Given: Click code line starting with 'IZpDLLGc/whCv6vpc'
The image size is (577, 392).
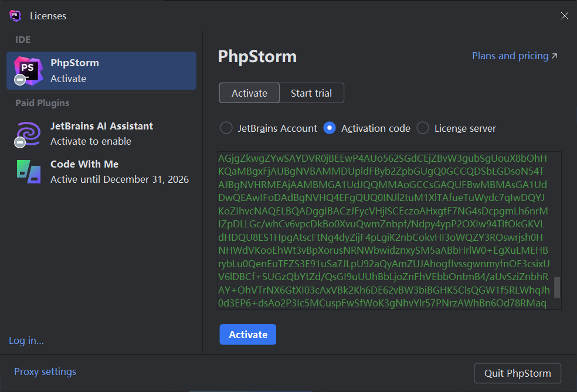Looking at the screenshot, I should click(x=381, y=224).
